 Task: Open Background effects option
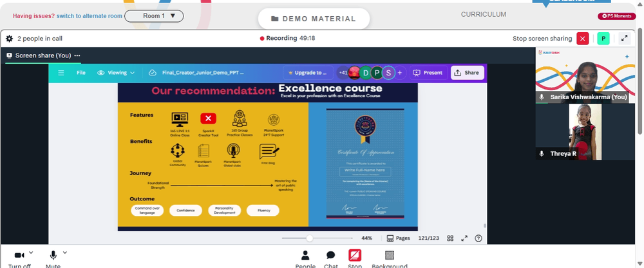tap(390, 260)
